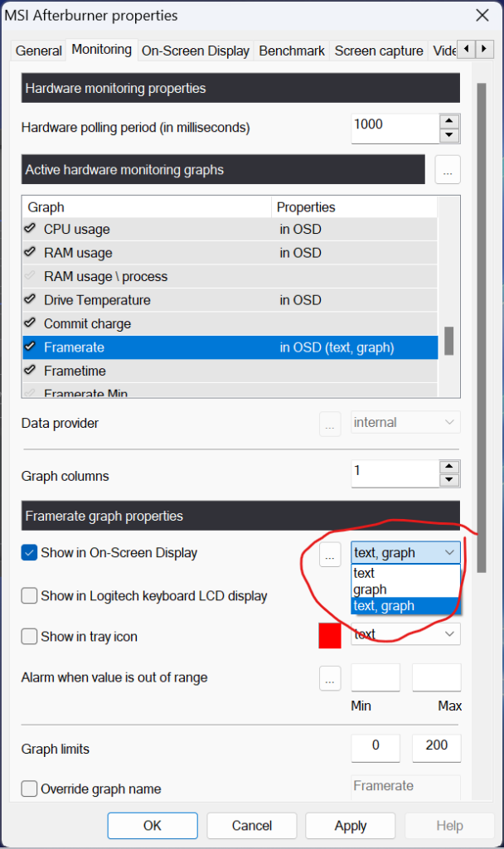The image size is (504, 849).
Task: Click the alarm Max value field
Action: tap(436, 677)
